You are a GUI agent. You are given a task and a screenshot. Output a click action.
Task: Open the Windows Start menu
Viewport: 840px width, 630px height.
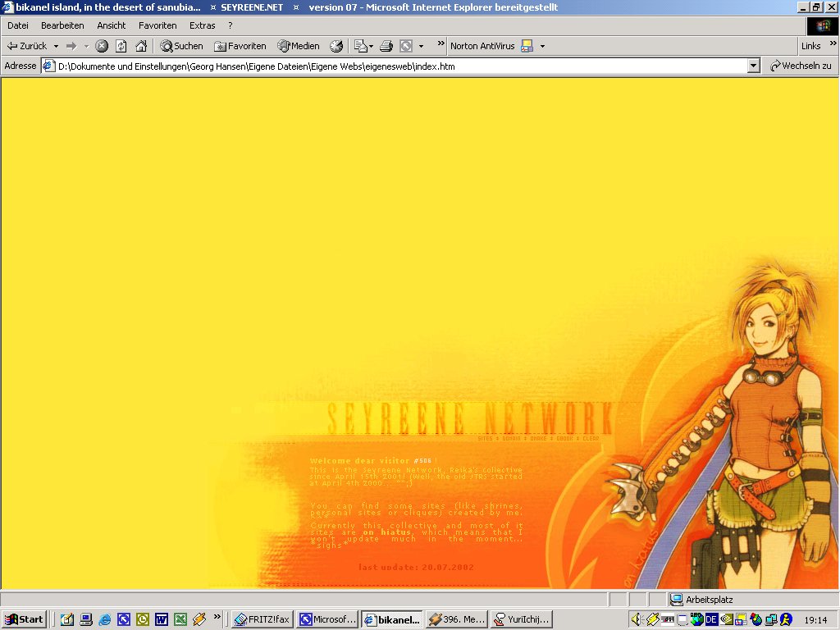(x=24, y=620)
